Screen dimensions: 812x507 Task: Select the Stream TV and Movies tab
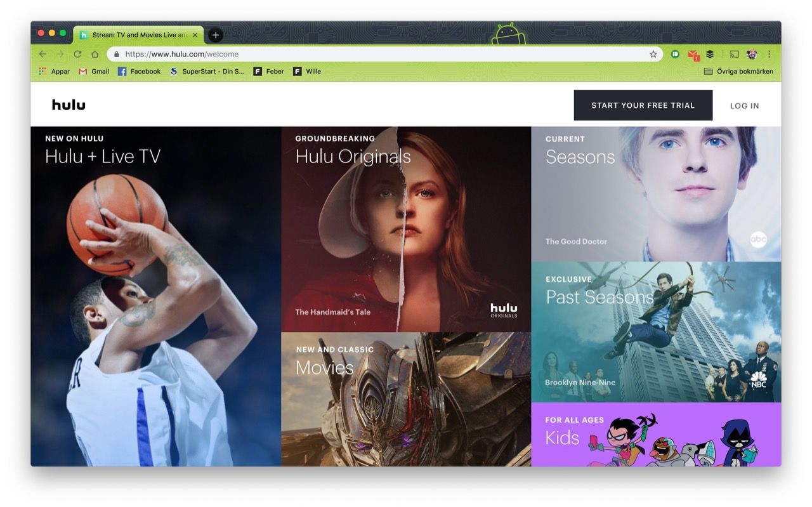click(x=139, y=35)
